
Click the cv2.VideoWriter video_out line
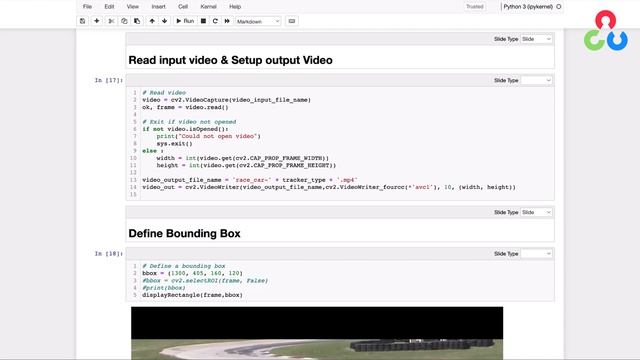[329, 187]
